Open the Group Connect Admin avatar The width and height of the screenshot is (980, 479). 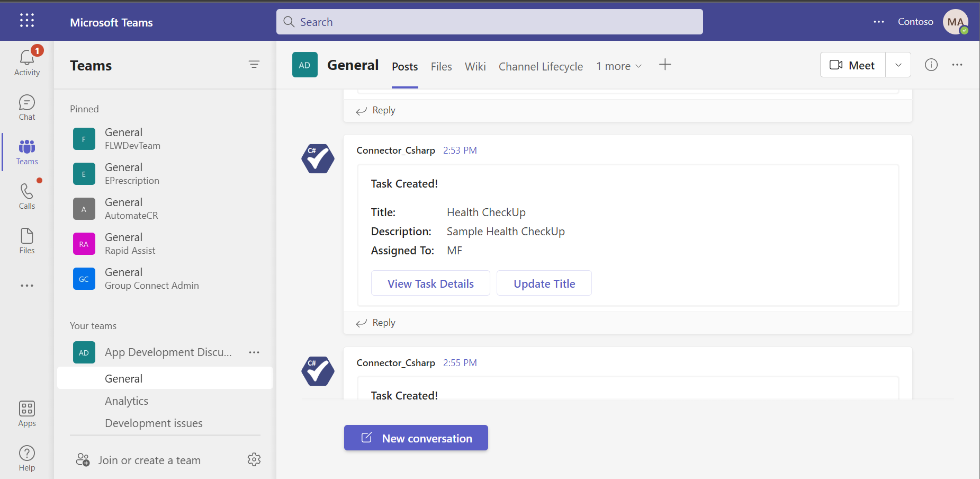[x=84, y=279]
